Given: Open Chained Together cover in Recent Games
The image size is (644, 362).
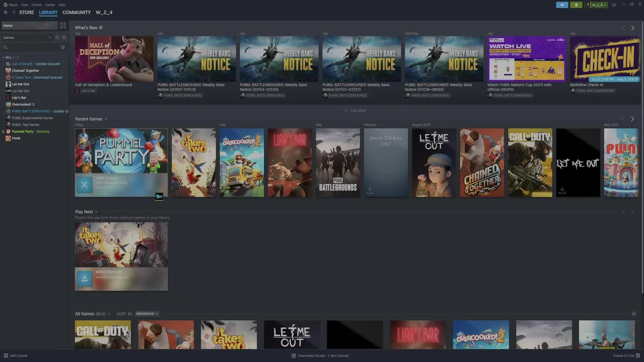Looking at the screenshot, I should tap(482, 163).
